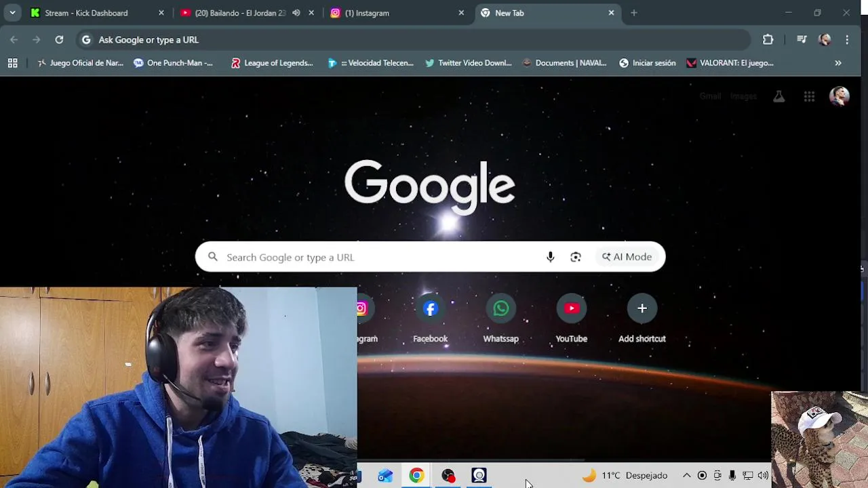Open Chrome extensions puzzle icon
This screenshot has width=868, height=488.
click(x=768, y=40)
